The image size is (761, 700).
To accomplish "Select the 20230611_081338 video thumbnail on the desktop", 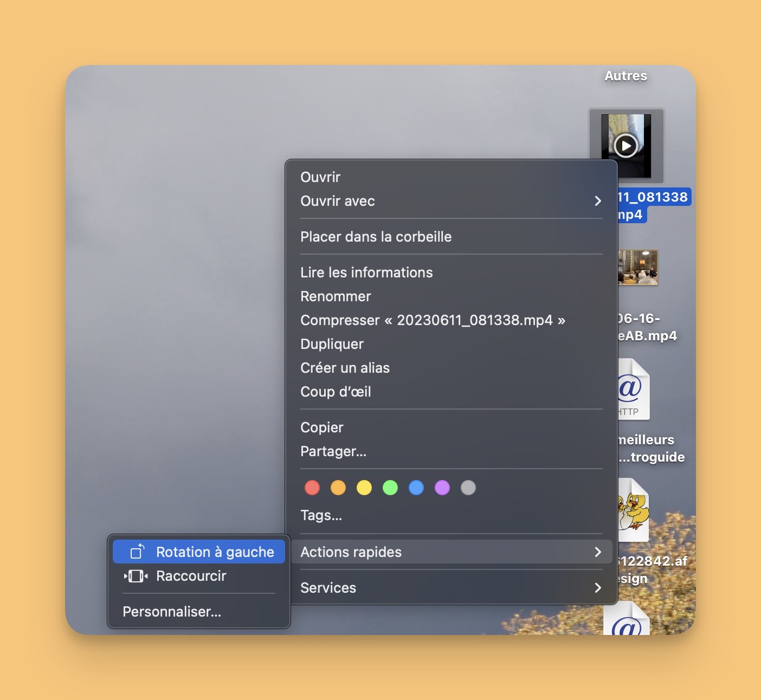I will tap(626, 145).
